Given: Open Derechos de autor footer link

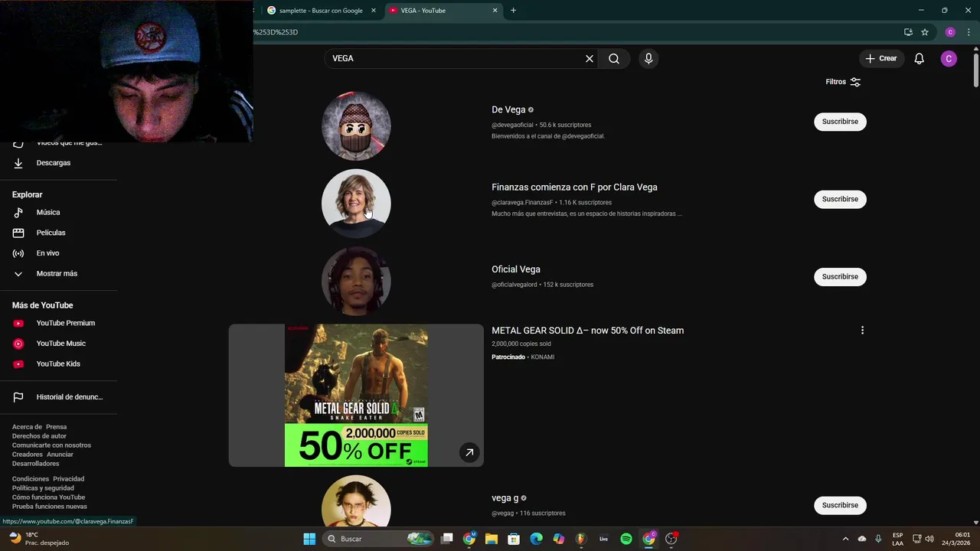Looking at the screenshot, I should pos(39,436).
